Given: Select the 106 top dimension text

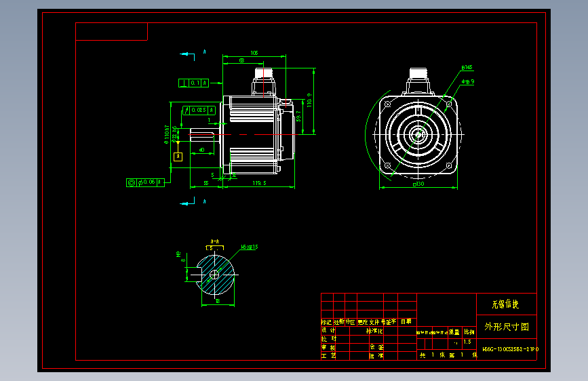Looking at the screenshot, I should (254, 53).
